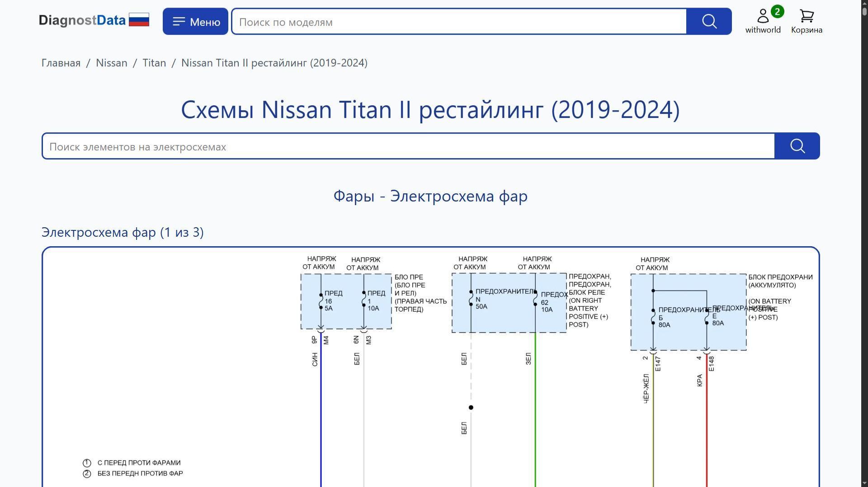Focus the Поиск элементов на электросхемах field

408,146
